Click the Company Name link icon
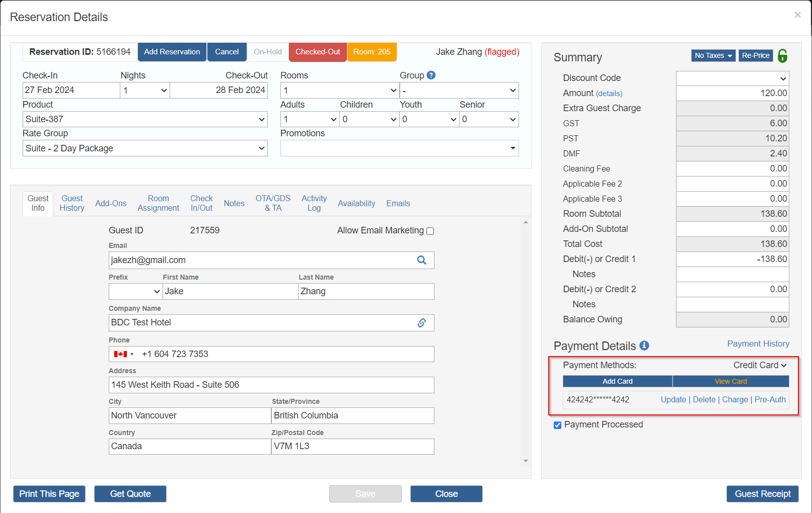Viewport: 812px width, 513px height. pyautogui.click(x=422, y=323)
